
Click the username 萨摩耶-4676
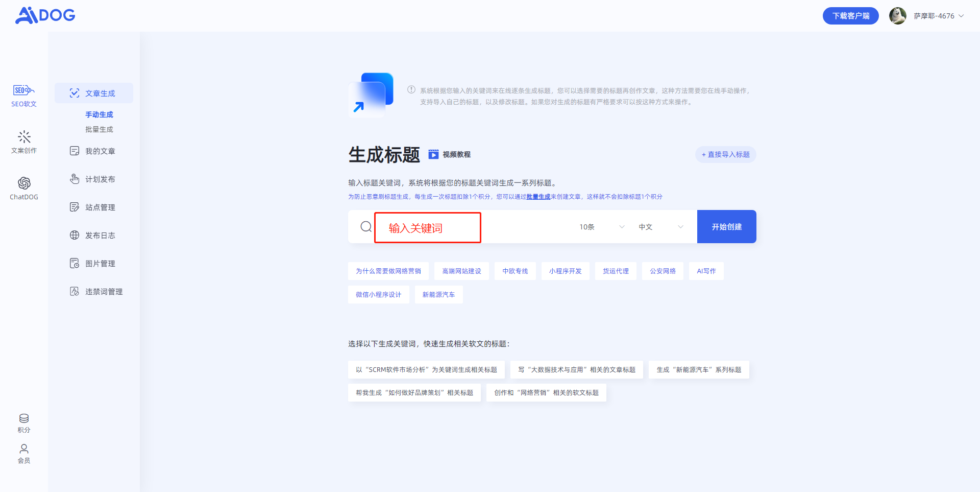click(x=934, y=16)
